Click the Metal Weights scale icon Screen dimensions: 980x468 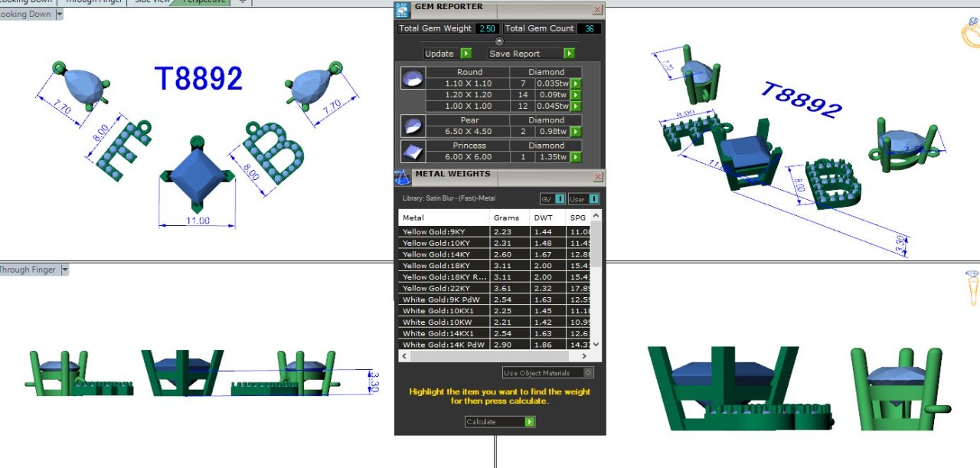(403, 178)
